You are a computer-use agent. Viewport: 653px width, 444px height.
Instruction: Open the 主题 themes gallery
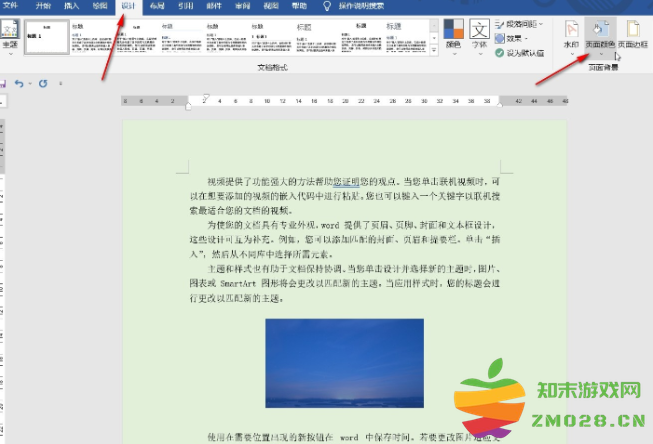(10, 37)
